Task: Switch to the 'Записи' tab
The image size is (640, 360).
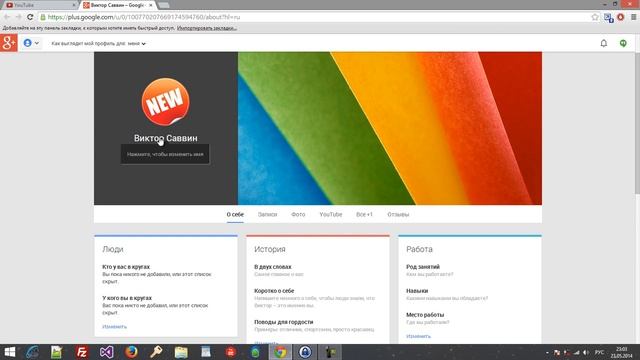Action: [x=267, y=214]
